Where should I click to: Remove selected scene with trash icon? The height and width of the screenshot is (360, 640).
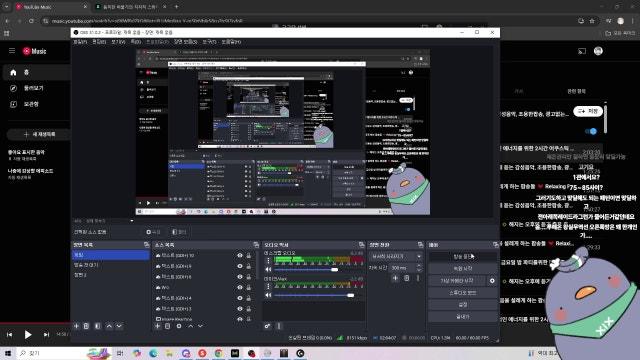[x=86, y=326]
